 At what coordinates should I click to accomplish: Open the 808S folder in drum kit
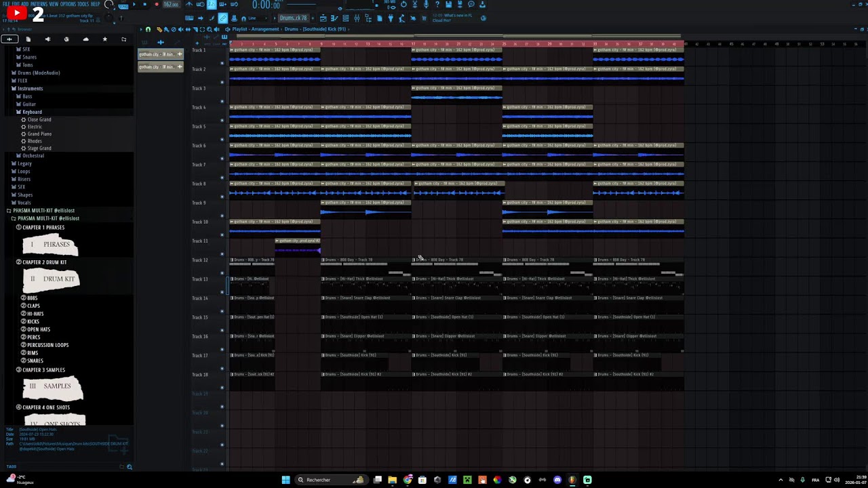32,298
